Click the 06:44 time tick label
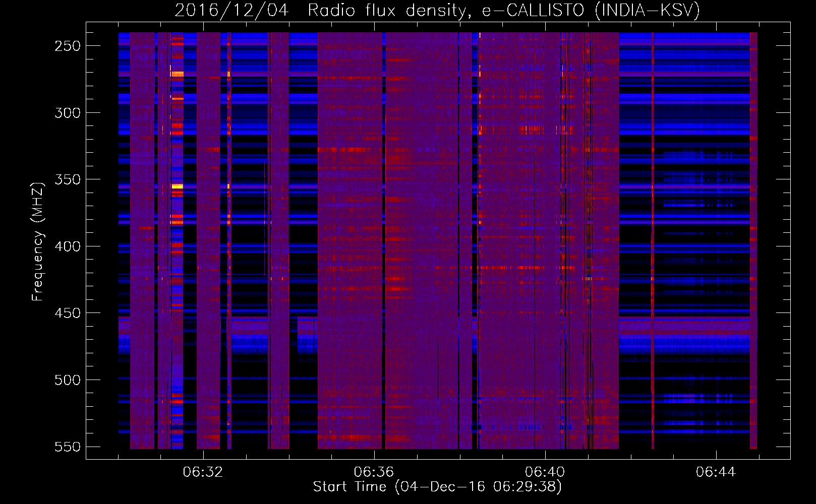This screenshot has height=504, width=816. coord(716,472)
